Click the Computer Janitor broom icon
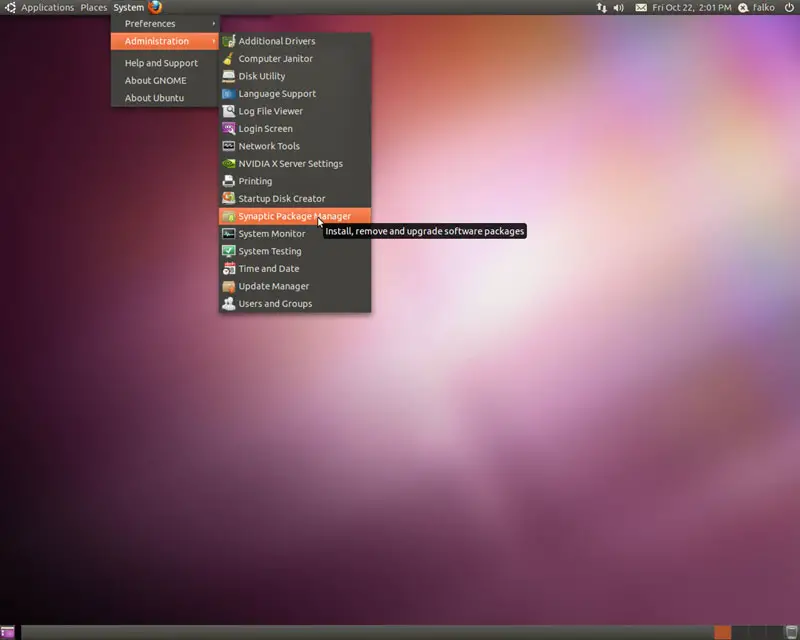800x640 pixels. (x=229, y=59)
